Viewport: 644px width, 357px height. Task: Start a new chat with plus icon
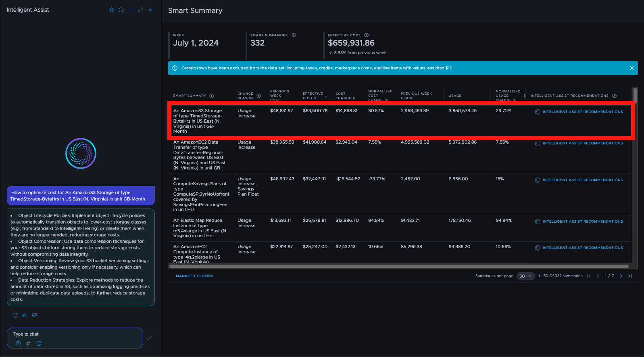point(131,10)
